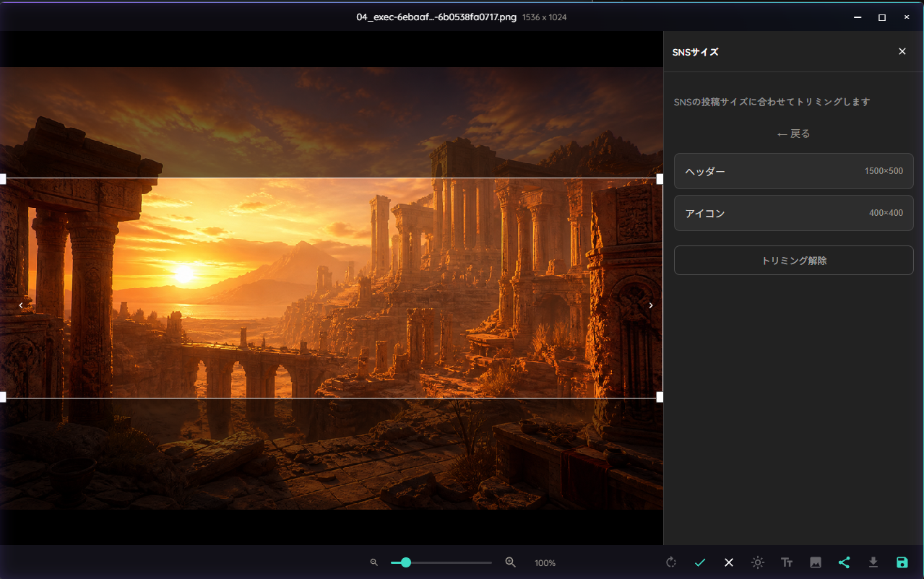Click the 1536 x 1024 dimensions text
924x579 pixels.
pyautogui.click(x=545, y=17)
